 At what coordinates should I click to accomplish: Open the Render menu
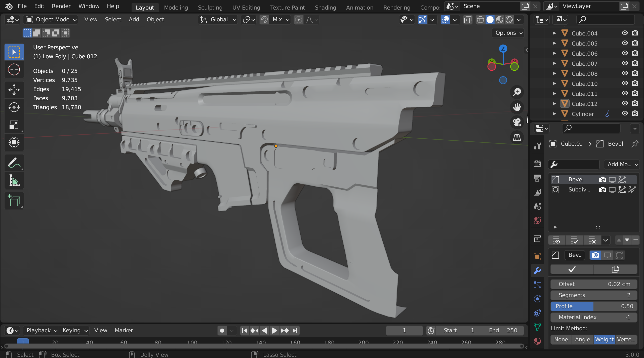click(61, 6)
